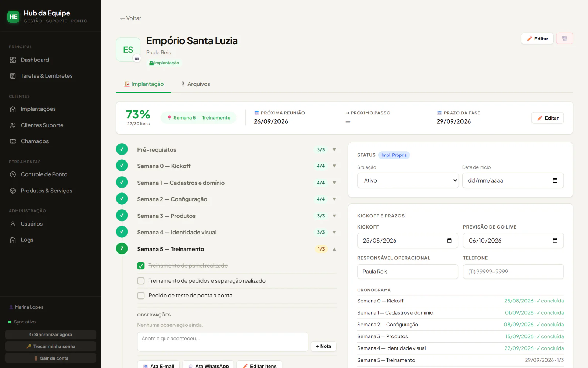Uncheck Treinamento do painel realizado
The width and height of the screenshot is (588, 368).
coord(141,266)
